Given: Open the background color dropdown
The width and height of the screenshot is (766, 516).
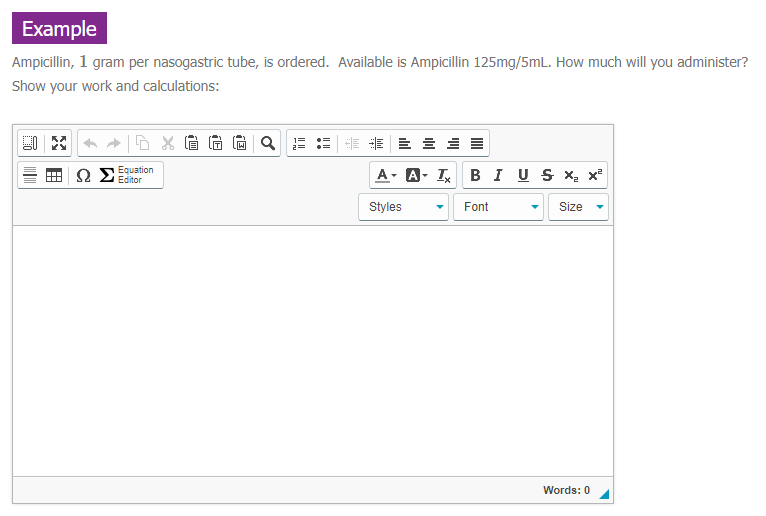Looking at the screenshot, I should coord(417,175).
